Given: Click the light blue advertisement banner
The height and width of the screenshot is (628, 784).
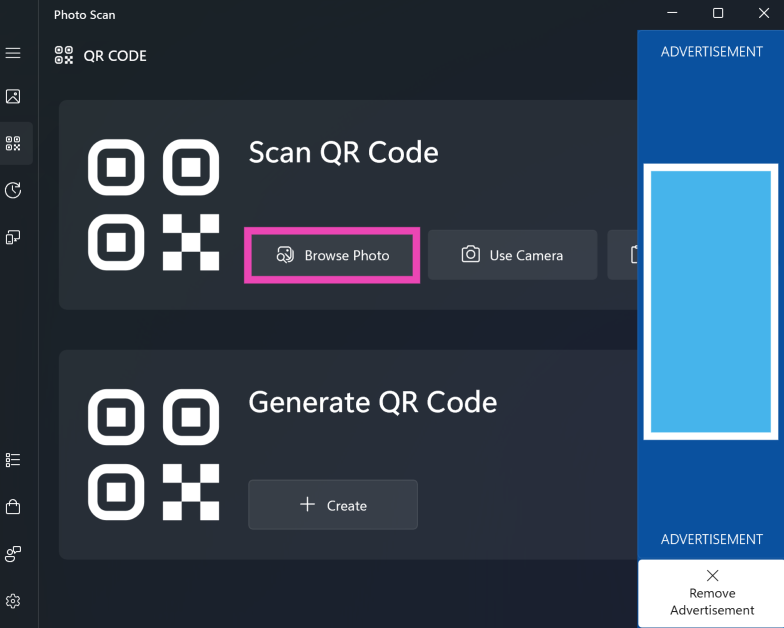Looking at the screenshot, I should click(710, 301).
